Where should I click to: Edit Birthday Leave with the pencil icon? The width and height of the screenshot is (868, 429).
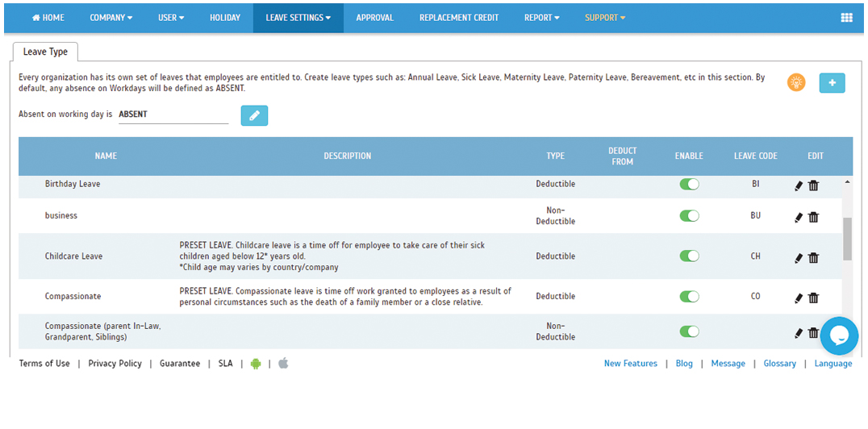(x=799, y=185)
